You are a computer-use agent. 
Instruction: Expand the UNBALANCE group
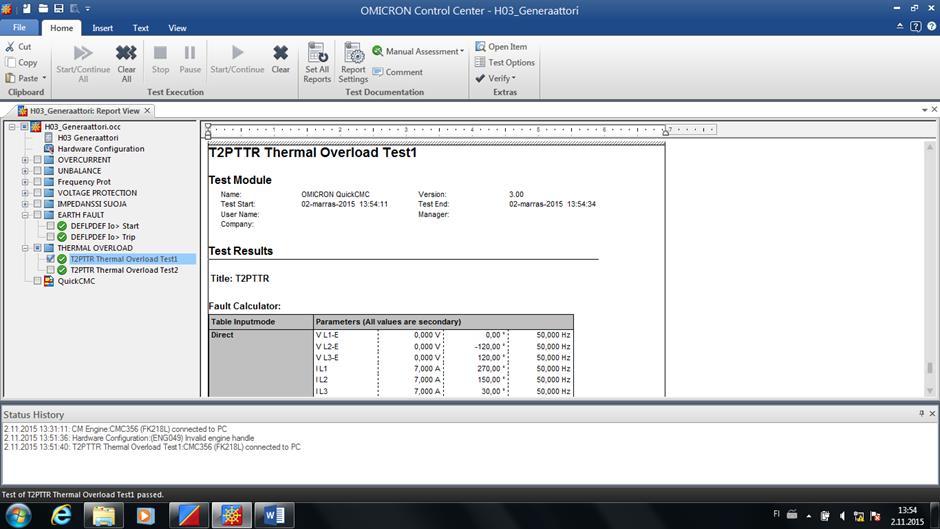click(x=25, y=171)
